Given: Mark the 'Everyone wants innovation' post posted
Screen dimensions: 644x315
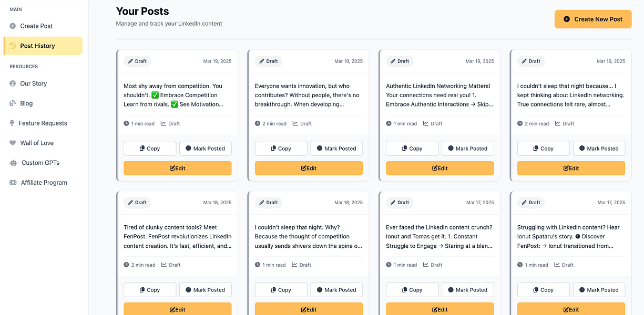Looking at the screenshot, I should point(336,149).
